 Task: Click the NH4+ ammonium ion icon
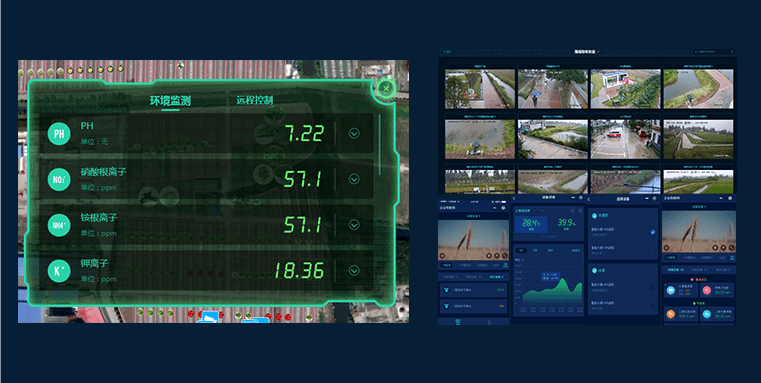(59, 225)
